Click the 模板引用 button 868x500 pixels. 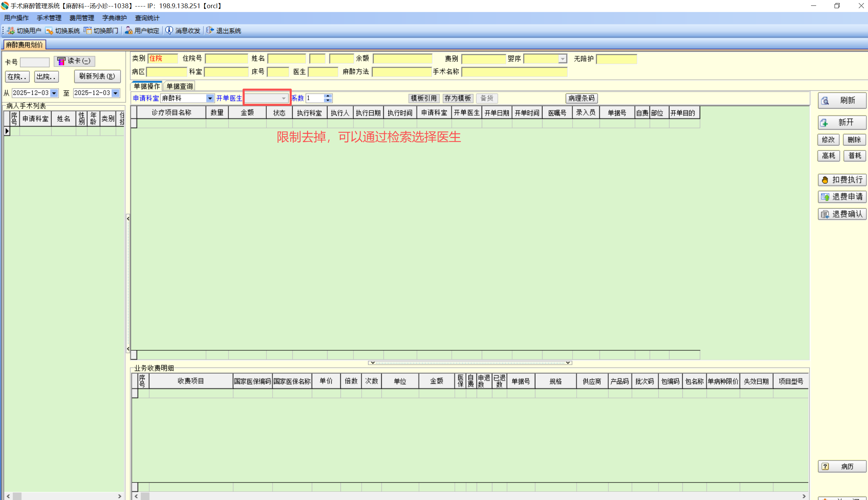pos(423,98)
